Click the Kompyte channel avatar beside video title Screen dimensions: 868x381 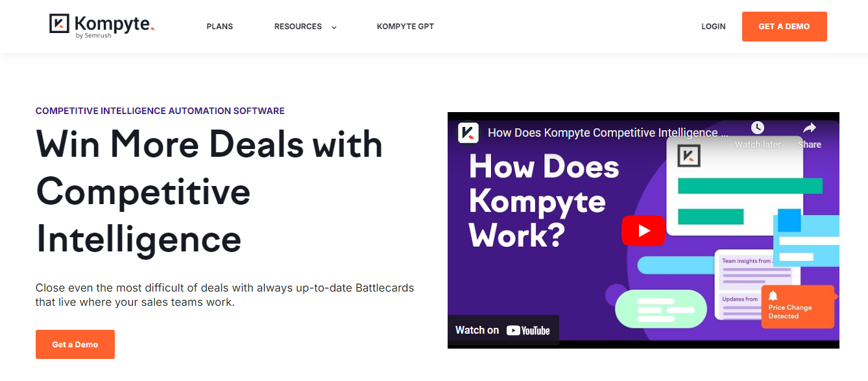point(468,133)
